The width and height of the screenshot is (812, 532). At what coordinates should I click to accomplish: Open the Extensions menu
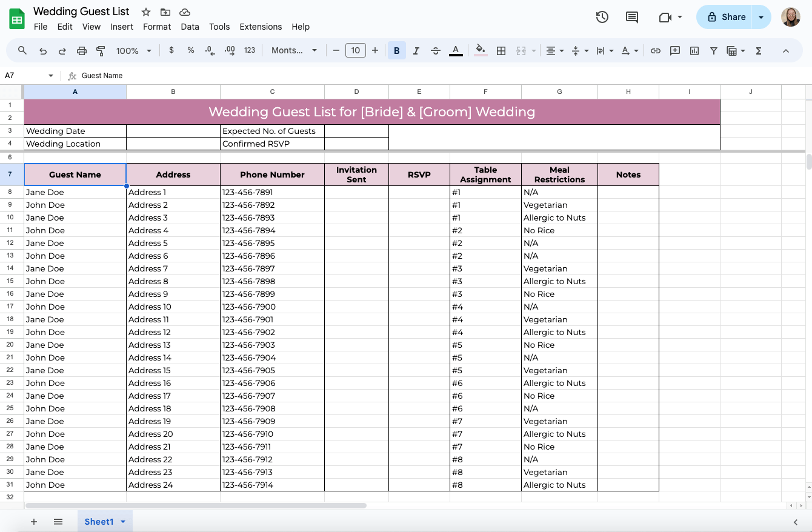click(x=261, y=27)
